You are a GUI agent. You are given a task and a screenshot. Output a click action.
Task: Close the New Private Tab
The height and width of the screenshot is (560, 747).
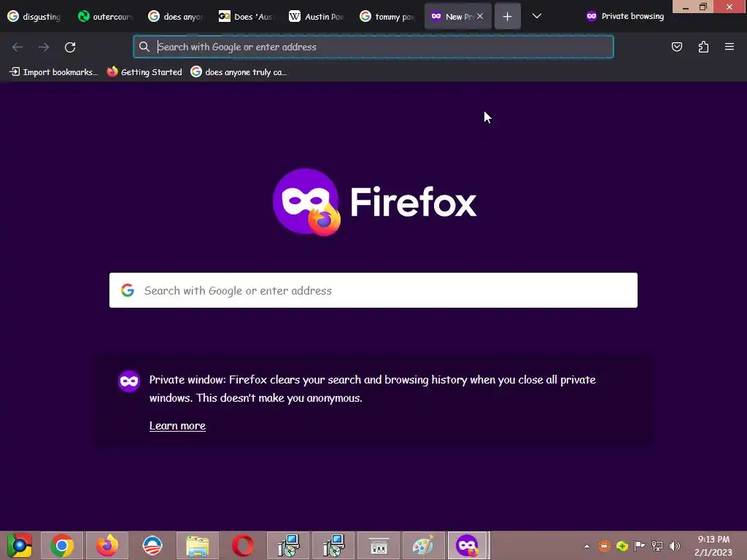(480, 16)
